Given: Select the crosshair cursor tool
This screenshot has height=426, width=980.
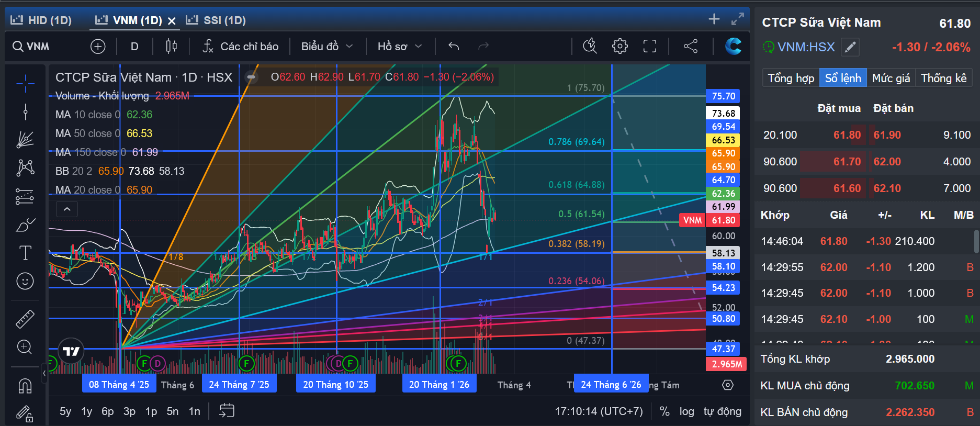Looking at the screenshot, I should coord(25,84).
